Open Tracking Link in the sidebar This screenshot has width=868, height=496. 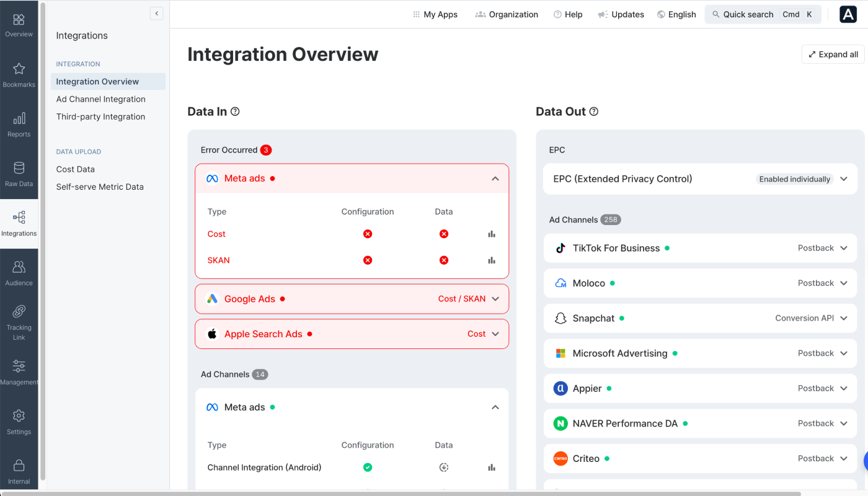coord(19,323)
